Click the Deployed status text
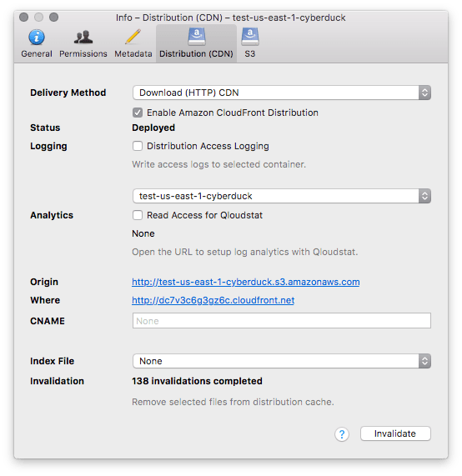This screenshot has height=476, width=462. pyautogui.click(x=153, y=128)
